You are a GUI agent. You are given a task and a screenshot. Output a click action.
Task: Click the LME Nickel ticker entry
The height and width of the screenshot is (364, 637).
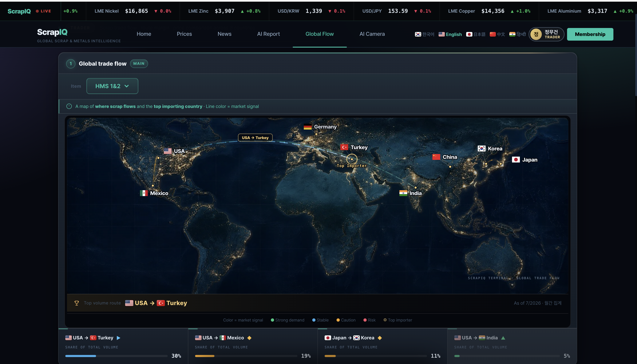133,11
